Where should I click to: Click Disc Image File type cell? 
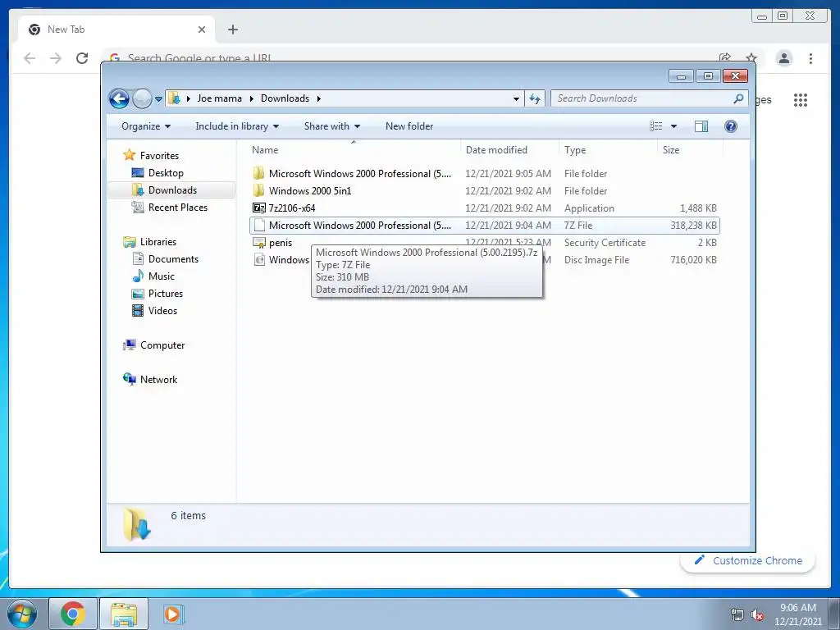[596, 260]
